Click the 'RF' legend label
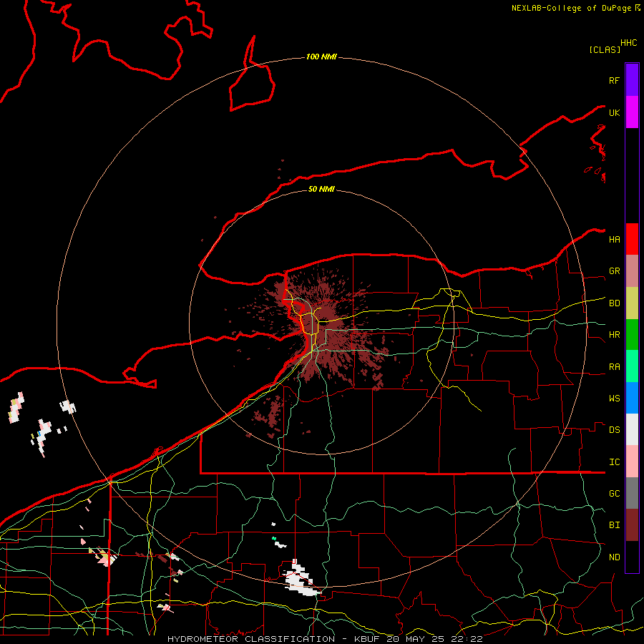Image resolution: width=644 pixels, height=644 pixels. click(614, 80)
